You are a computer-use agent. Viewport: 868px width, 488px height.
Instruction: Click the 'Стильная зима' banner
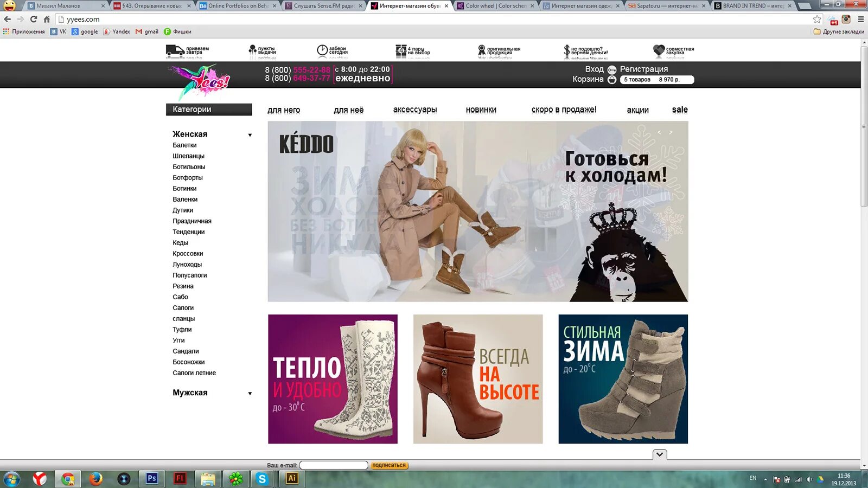(x=623, y=379)
